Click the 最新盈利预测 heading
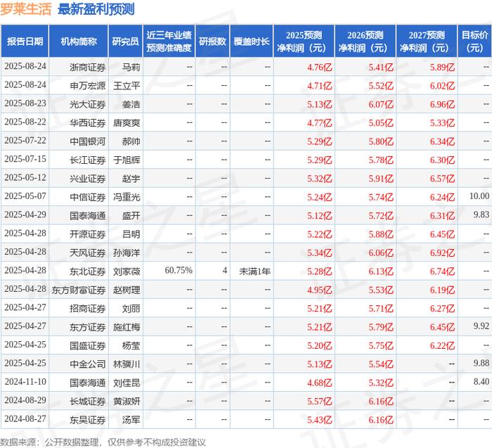 tap(96, 9)
